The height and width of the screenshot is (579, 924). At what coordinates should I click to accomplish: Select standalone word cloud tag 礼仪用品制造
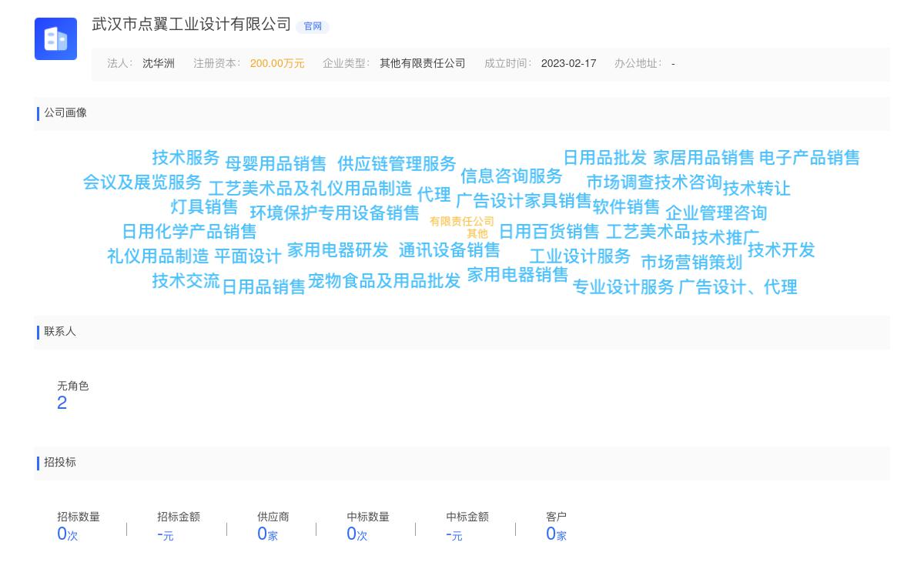pos(158,256)
